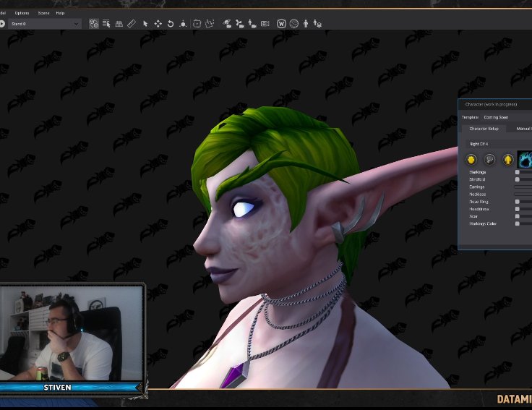Click the Scar slider handle
Screen dimensions: 532x410
pyautogui.click(x=517, y=216)
